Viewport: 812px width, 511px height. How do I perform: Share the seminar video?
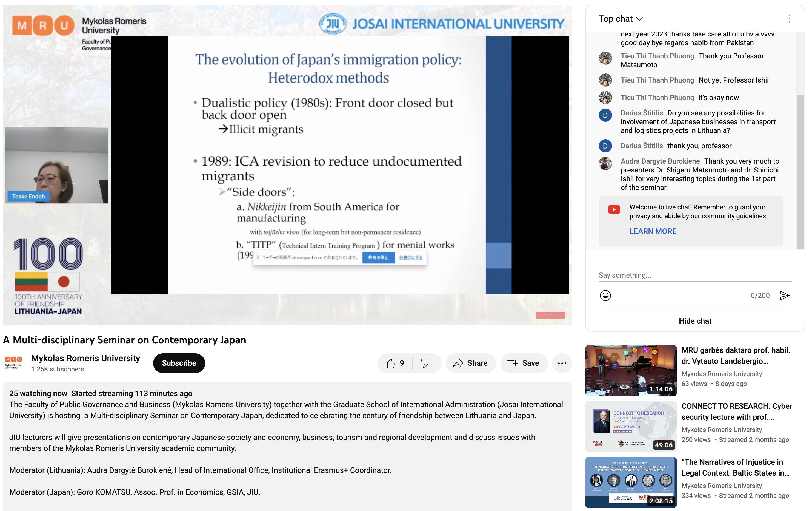470,363
